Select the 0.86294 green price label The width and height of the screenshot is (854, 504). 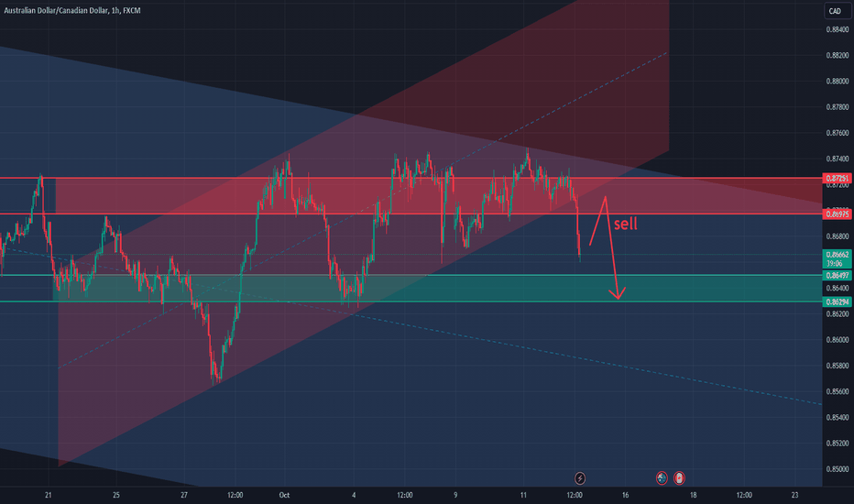[838, 301]
